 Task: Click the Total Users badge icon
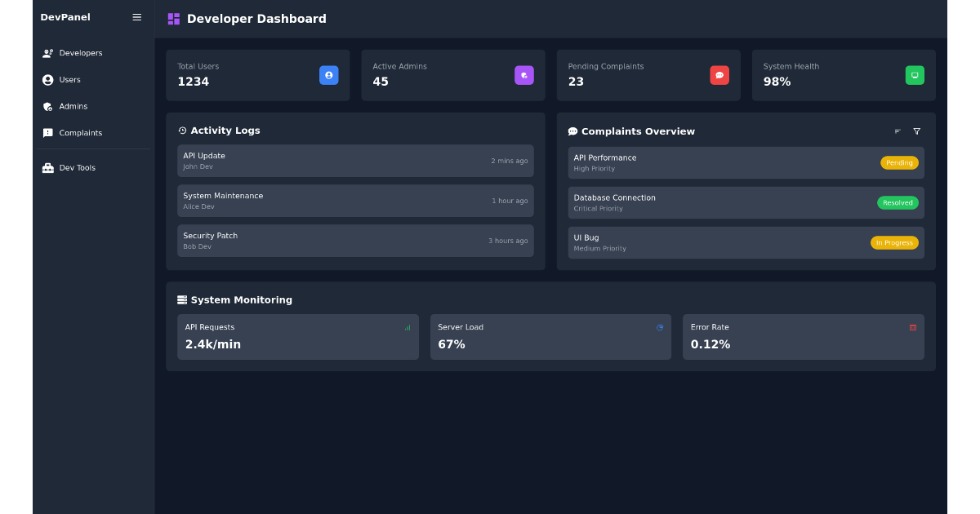click(328, 75)
